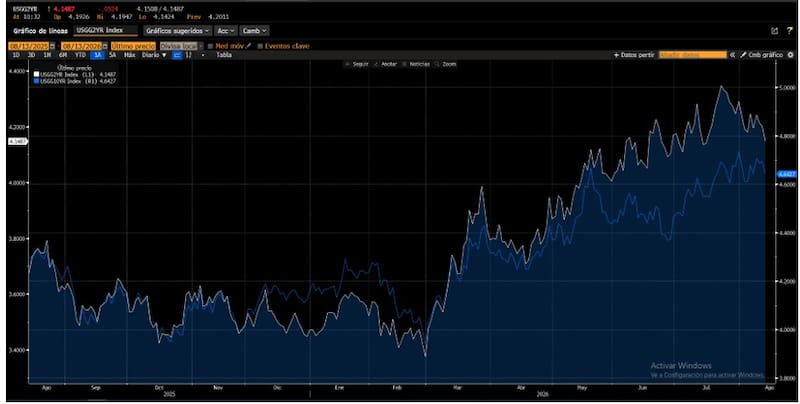Select the 6M time range
Screen dimensions: 800x404
63,55
